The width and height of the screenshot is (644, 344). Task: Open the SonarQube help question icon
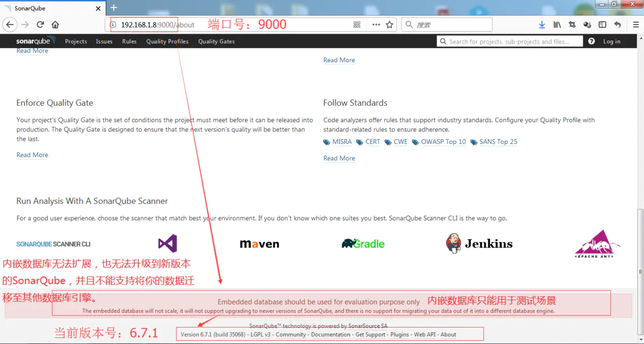click(x=591, y=41)
